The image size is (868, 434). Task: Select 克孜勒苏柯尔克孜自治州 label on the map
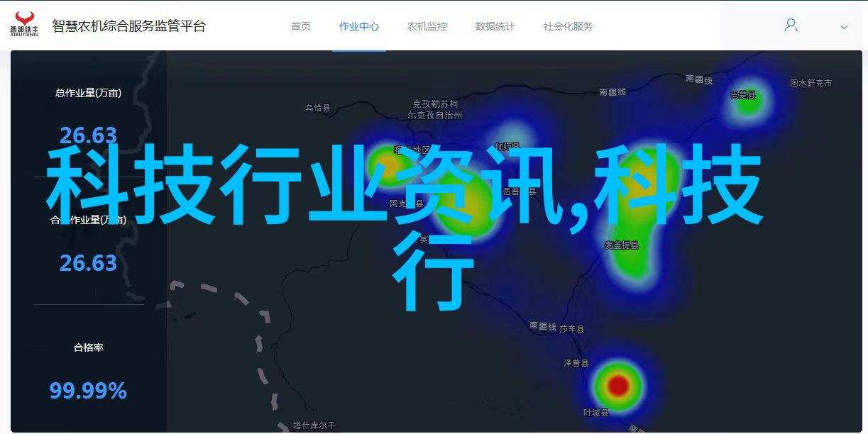436,109
